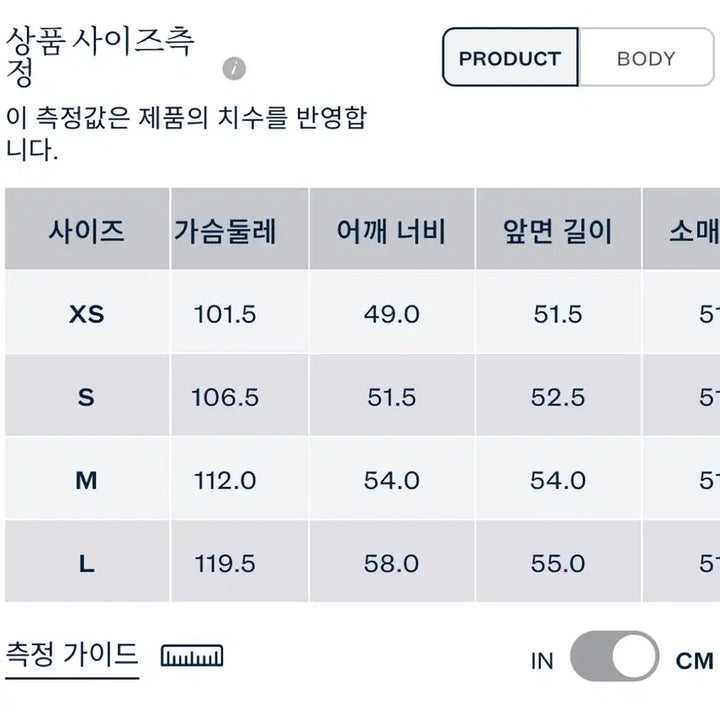Select the L size row label
Screen dimensions: 720x720
point(86,563)
